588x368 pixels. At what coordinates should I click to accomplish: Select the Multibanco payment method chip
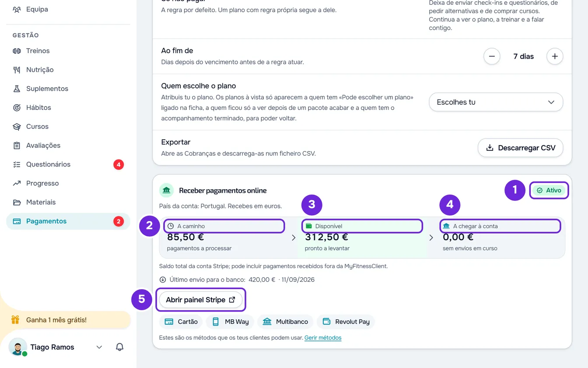(x=285, y=322)
